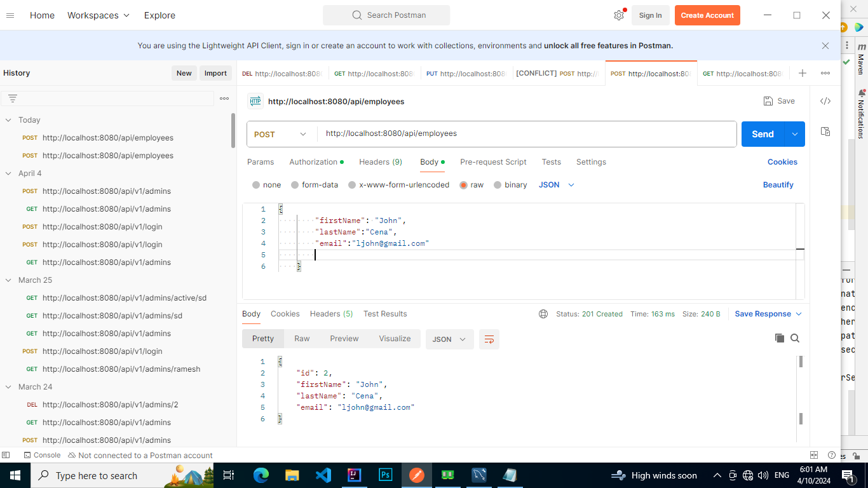Open the related info panel icon in right sidebar
This screenshot has height=488, width=868.
click(825, 132)
